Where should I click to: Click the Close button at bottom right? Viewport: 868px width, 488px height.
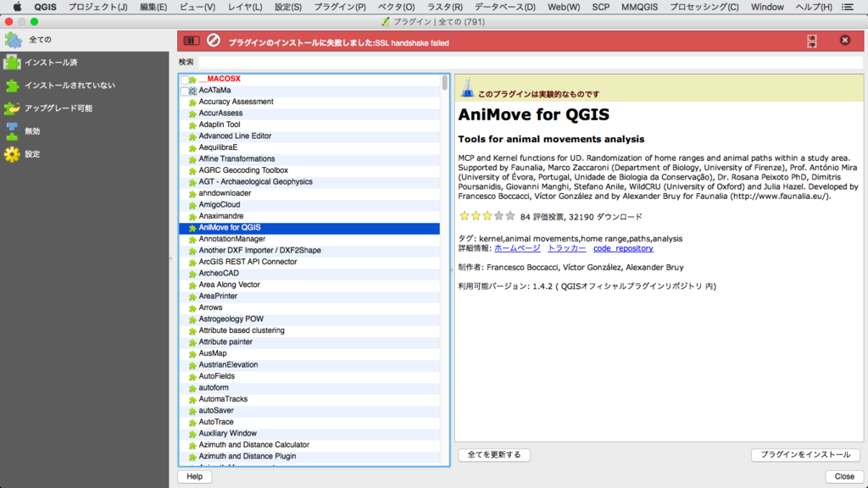coord(844,476)
